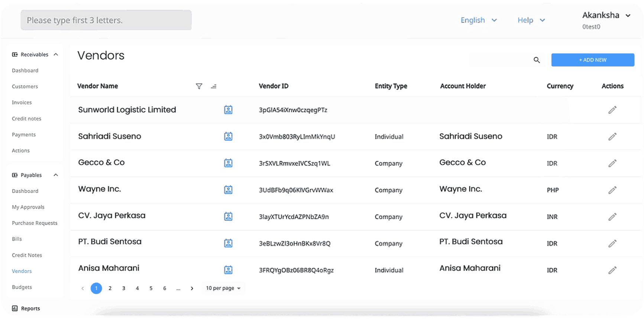
Task: Click the Payables section icon
Action: (x=15, y=175)
